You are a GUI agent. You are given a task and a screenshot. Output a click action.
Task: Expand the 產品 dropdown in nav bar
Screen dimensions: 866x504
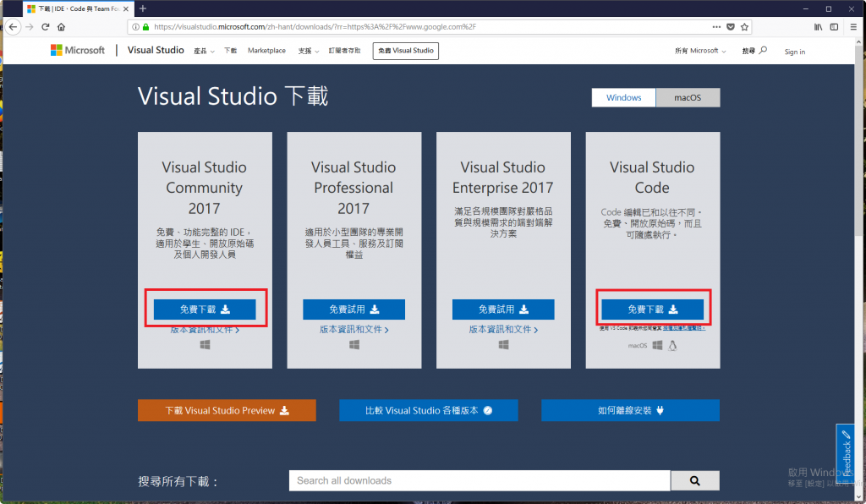(204, 51)
